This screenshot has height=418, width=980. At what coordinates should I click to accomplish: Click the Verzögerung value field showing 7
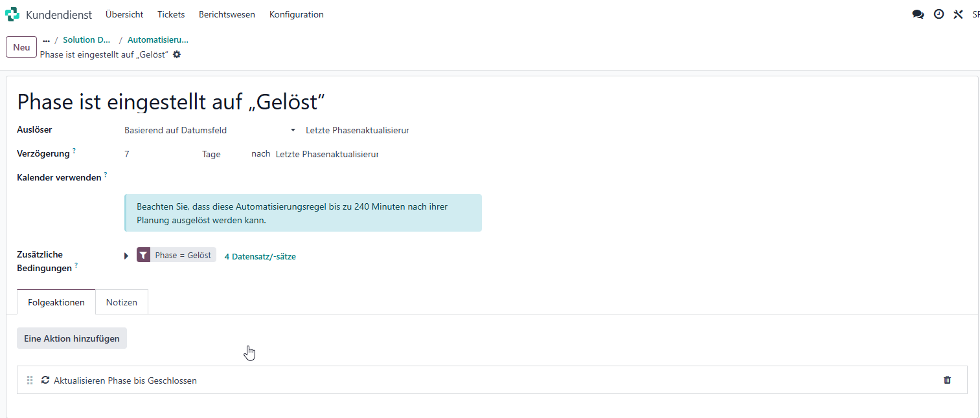coord(159,154)
